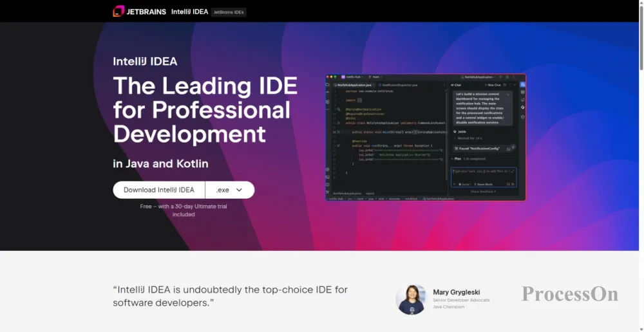Click the 'Mary Grygleski' name text

coord(457,292)
